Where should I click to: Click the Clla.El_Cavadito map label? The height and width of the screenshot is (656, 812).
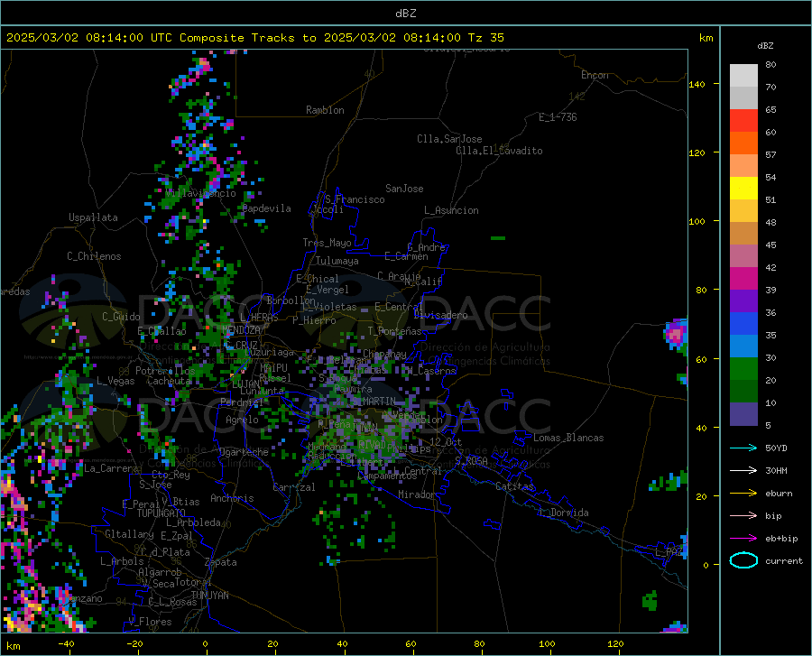499,151
